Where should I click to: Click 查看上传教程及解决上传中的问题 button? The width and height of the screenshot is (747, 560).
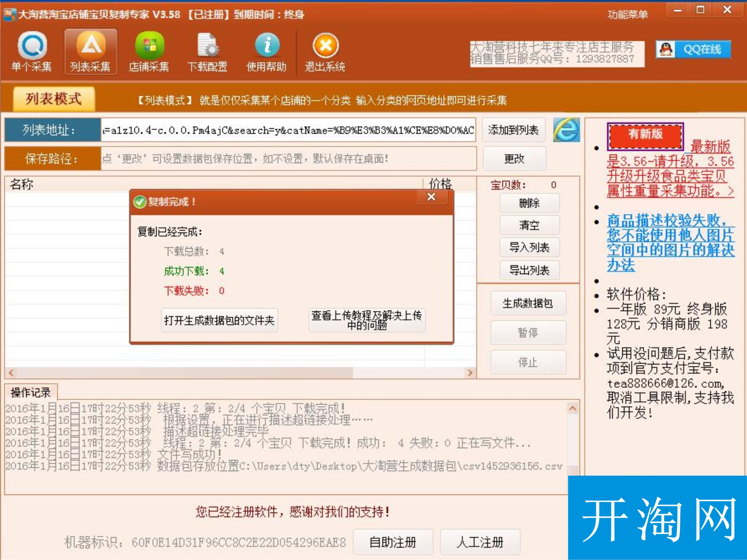coord(367,320)
